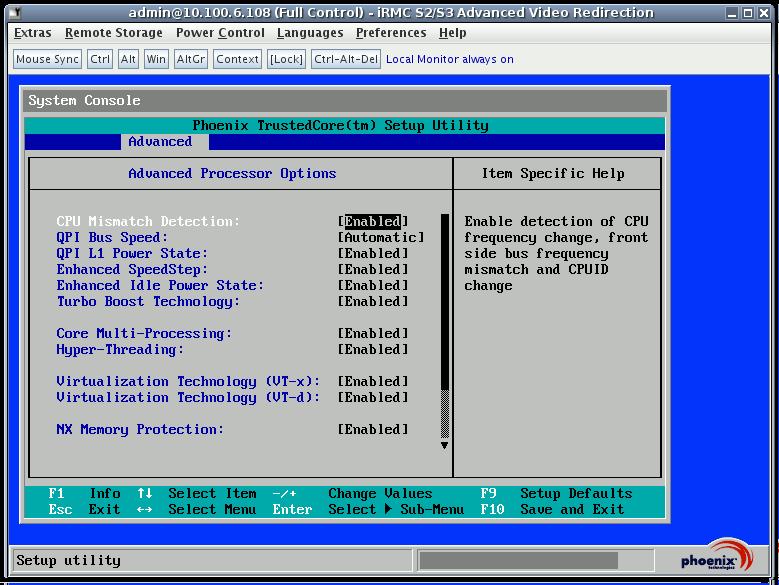Select the VT-d Enabled value
Image resolution: width=779 pixels, height=585 pixels.
(373, 397)
